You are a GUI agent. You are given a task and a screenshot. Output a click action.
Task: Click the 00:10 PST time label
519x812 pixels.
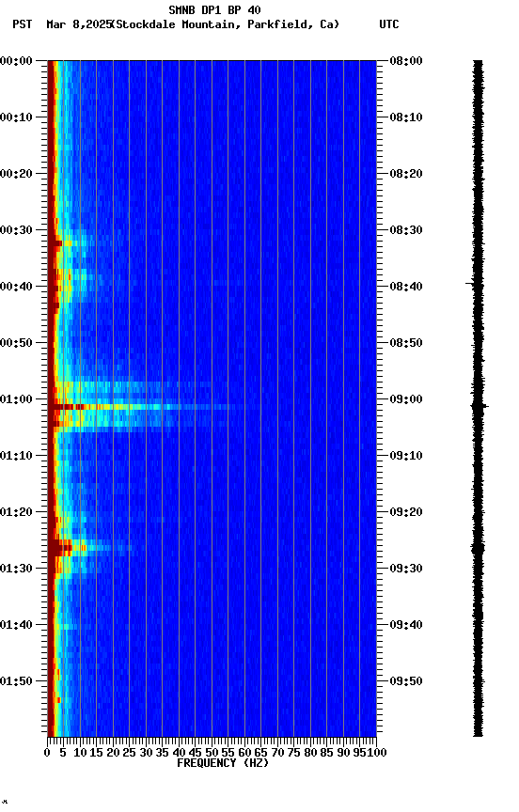coord(16,117)
